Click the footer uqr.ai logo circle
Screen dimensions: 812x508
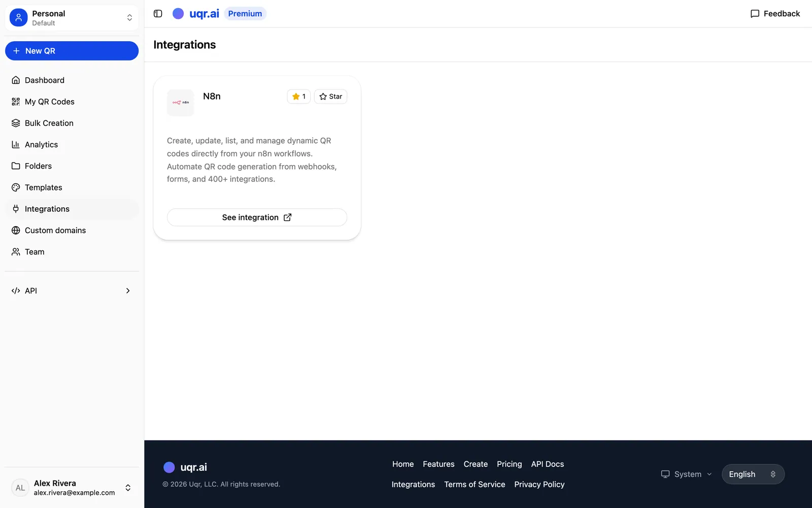169,467
